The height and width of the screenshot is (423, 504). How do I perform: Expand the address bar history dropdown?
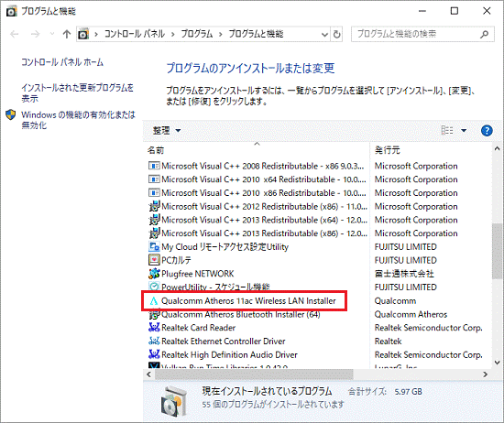pyautogui.click(x=324, y=34)
